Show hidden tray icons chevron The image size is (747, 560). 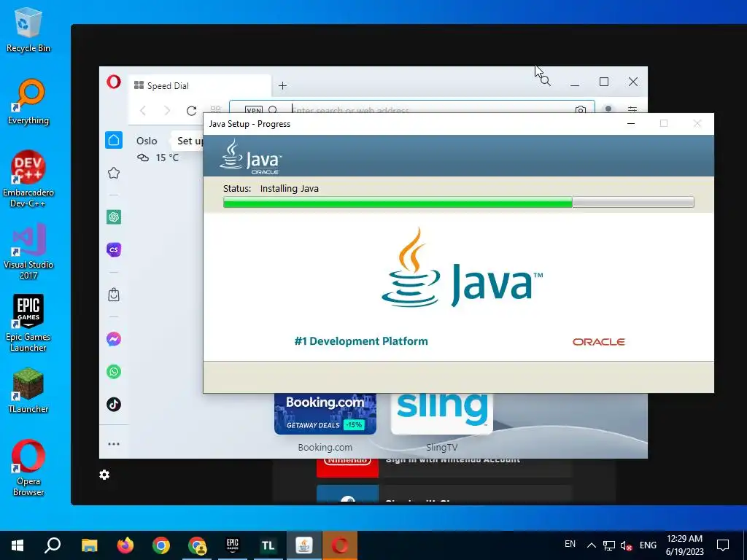(x=591, y=545)
